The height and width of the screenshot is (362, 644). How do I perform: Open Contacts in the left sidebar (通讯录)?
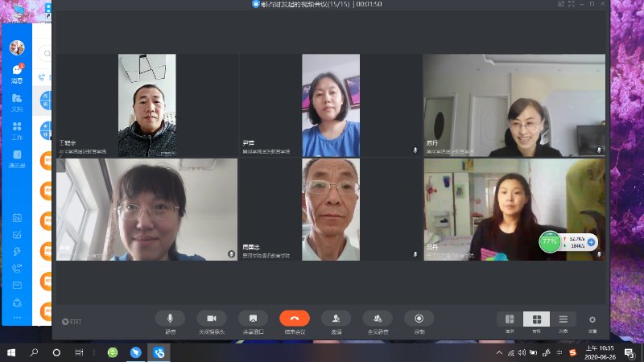(17, 158)
